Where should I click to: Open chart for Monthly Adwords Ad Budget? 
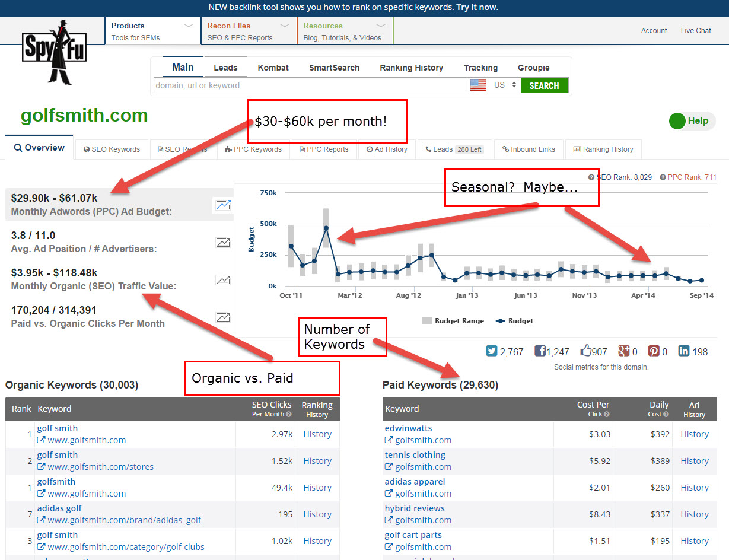click(x=223, y=205)
